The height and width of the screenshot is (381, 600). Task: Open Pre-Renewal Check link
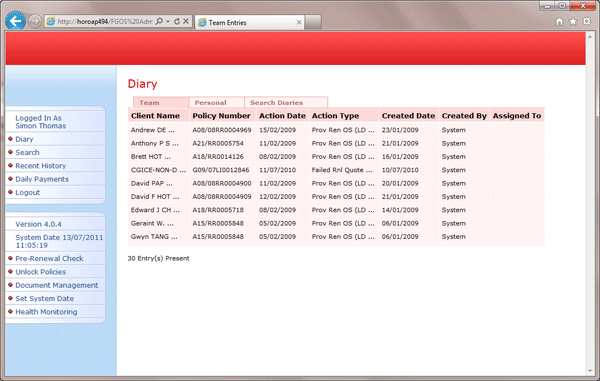point(49,259)
